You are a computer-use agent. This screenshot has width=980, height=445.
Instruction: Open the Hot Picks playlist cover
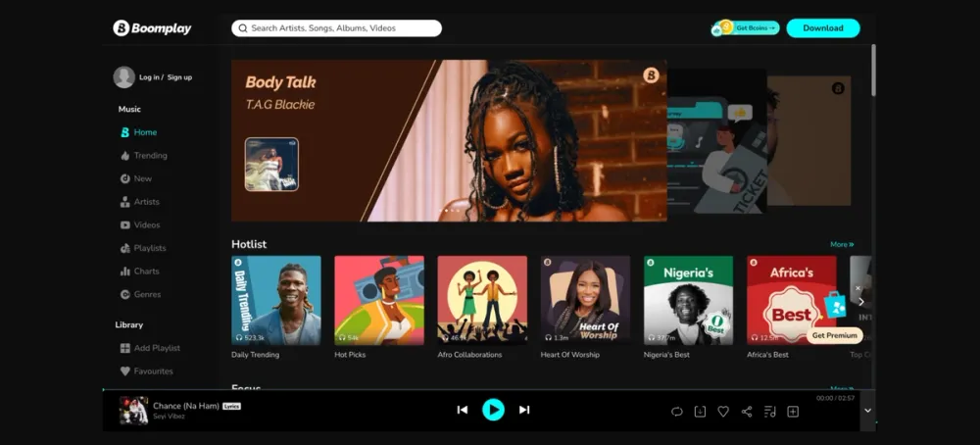click(x=379, y=300)
